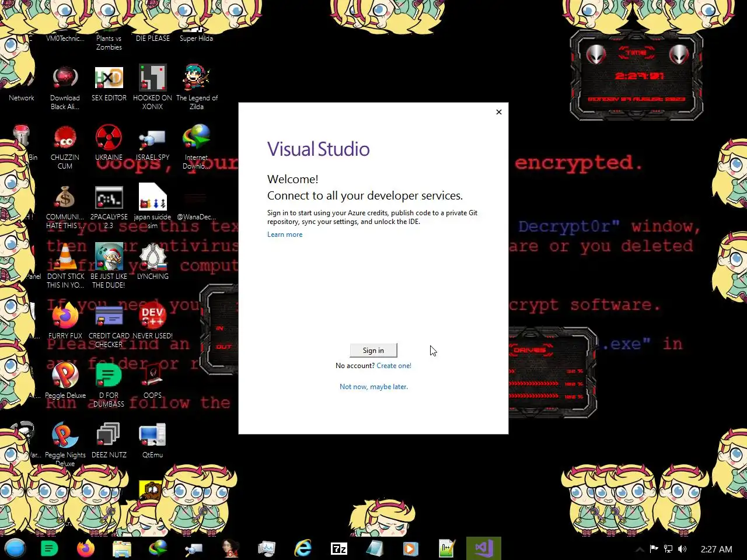
Task: Open the Learn more link
Action: (285, 235)
